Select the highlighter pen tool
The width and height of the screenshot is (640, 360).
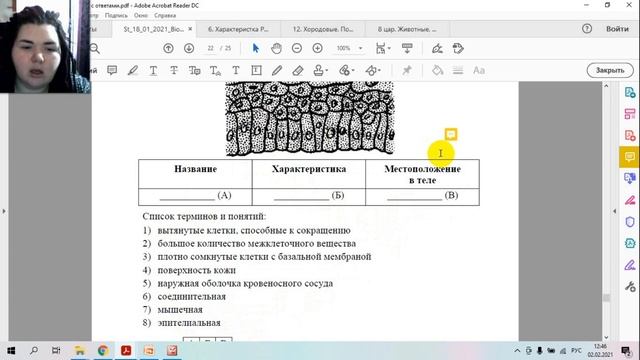coord(133,70)
